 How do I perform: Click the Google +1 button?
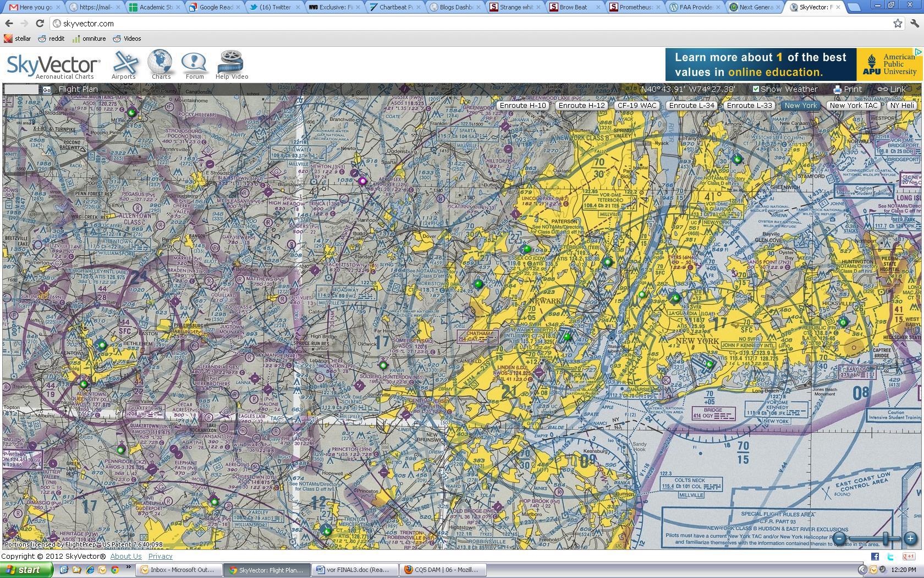(908, 557)
